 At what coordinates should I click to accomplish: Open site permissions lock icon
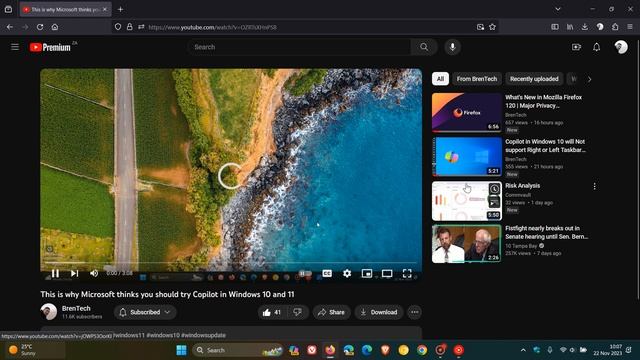click(129, 27)
